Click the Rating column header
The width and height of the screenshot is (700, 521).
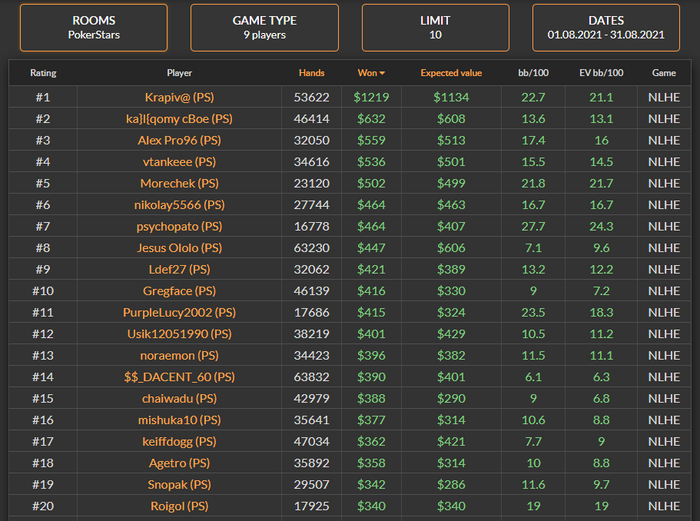[43, 73]
